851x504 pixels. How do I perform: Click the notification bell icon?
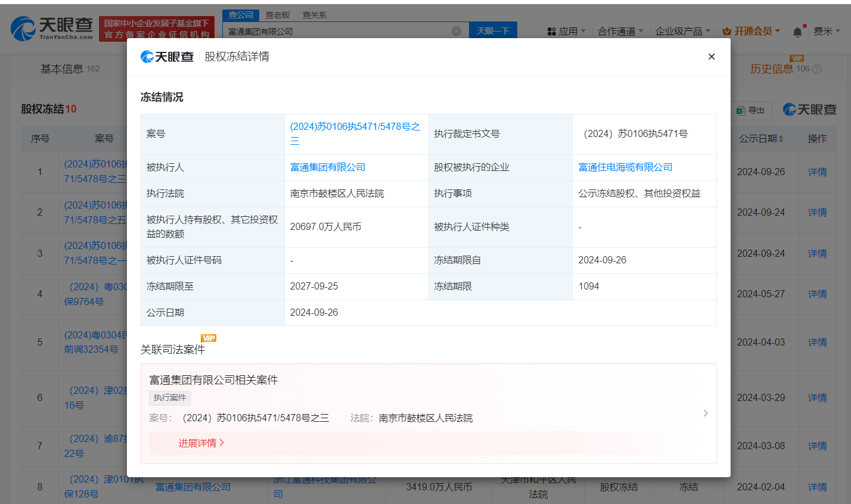[797, 32]
